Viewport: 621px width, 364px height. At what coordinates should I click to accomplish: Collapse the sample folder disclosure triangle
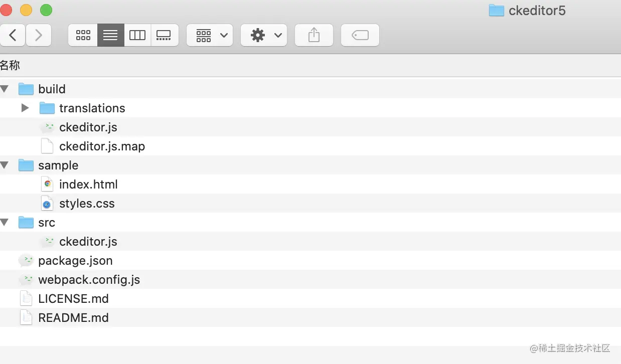click(x=5, y=165)
